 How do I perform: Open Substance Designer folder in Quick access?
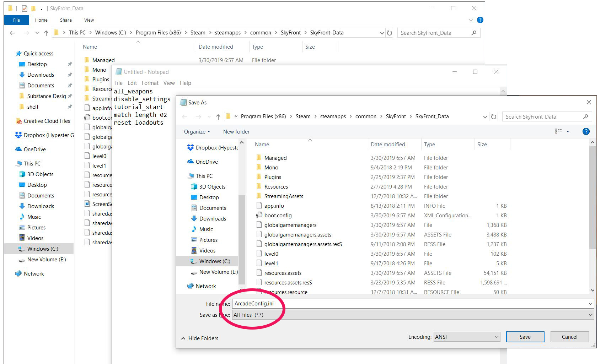coord(42,96)
